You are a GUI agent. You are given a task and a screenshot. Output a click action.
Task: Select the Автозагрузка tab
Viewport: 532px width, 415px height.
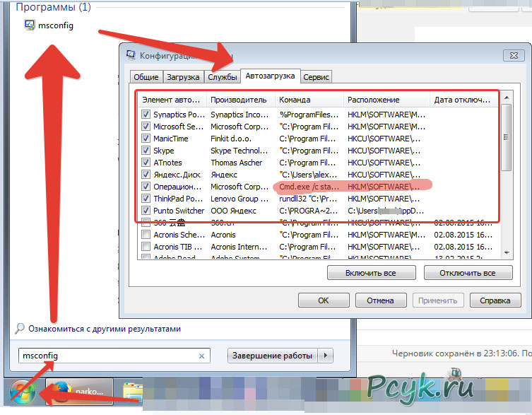270,76
